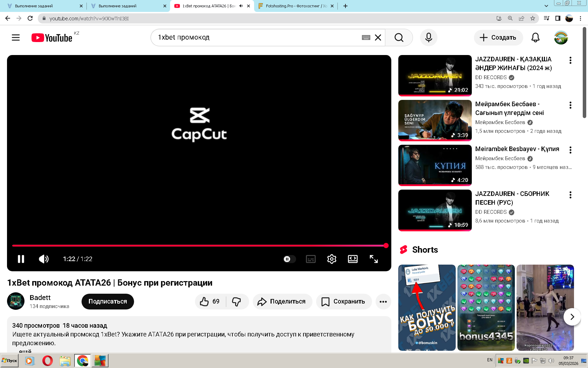588x368 pixels.
Task: Seek on the red video progress bar
Action: click(x=199, y=246)
